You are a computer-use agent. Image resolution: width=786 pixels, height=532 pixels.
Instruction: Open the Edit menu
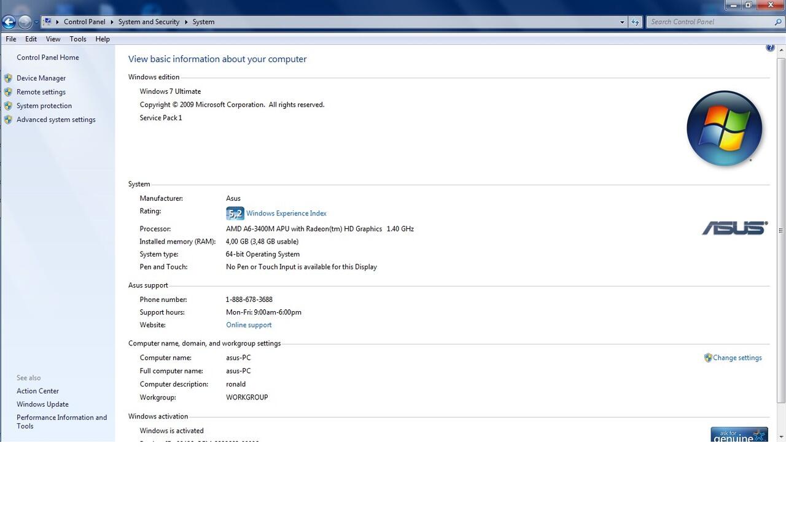coord(31,39)
